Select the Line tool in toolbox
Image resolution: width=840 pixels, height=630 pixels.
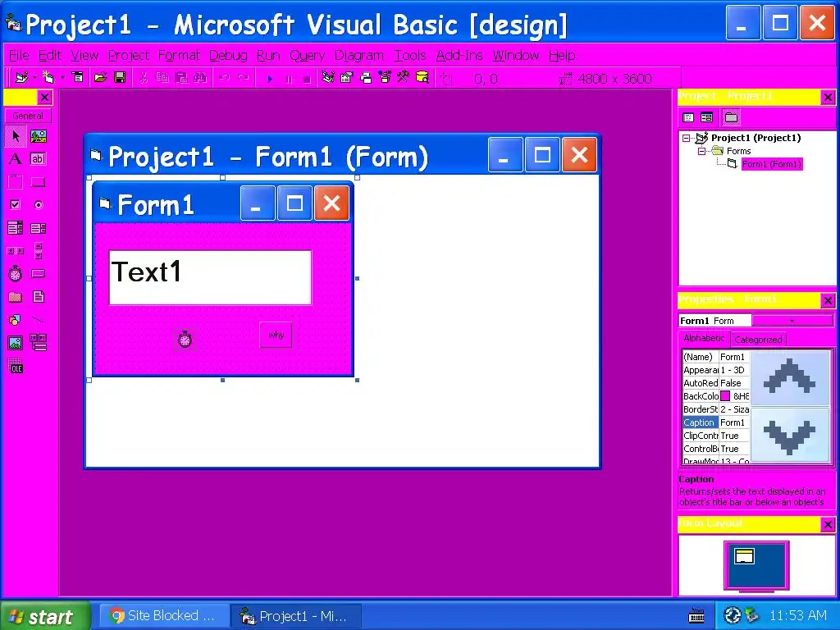(x=38, y=320)
